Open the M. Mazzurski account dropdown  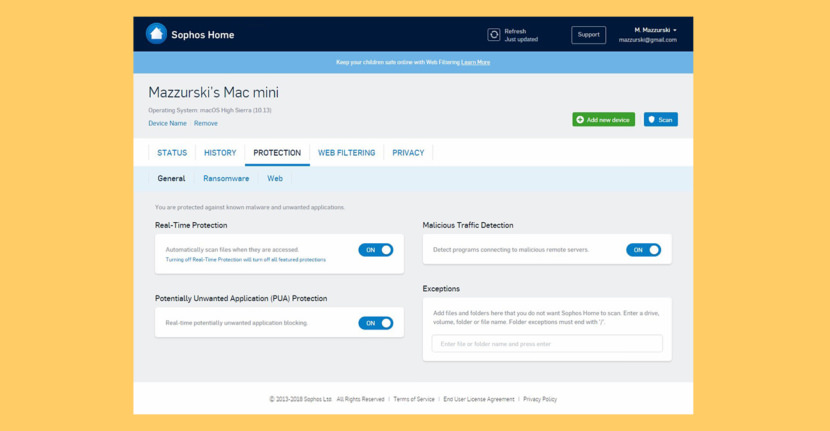click(x=655, y=30)
